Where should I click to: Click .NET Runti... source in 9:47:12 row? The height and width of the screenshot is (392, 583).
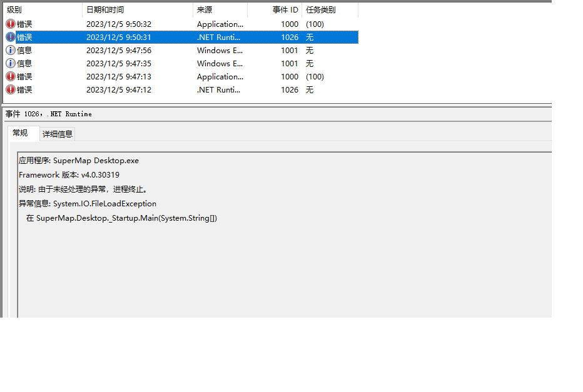click(219, 89)
